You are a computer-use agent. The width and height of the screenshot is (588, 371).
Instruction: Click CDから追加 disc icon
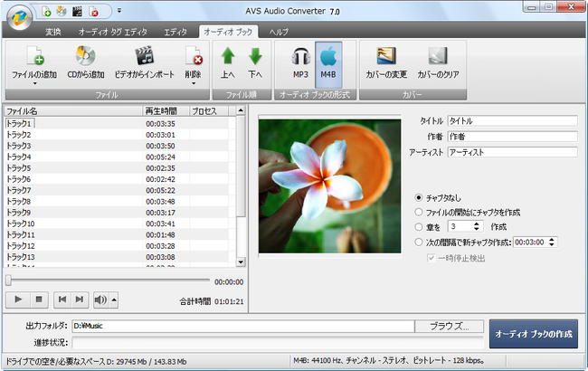point(86,55)
